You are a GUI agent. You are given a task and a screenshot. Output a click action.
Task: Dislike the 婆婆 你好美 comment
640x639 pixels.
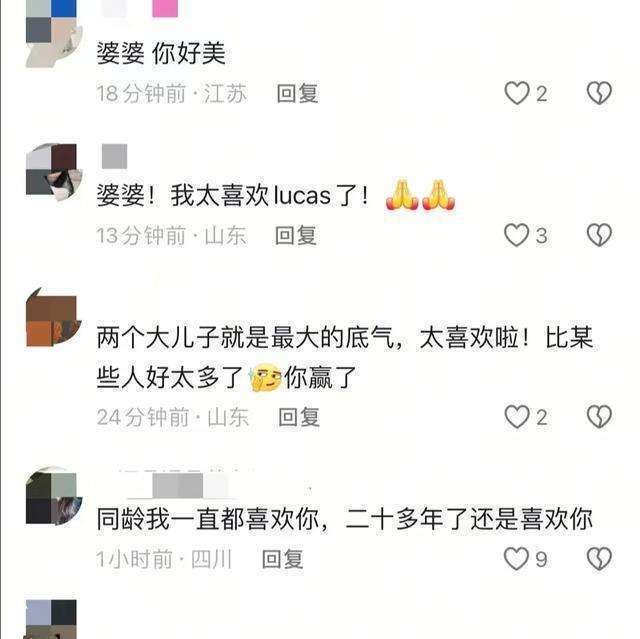[x=599, y=93]
